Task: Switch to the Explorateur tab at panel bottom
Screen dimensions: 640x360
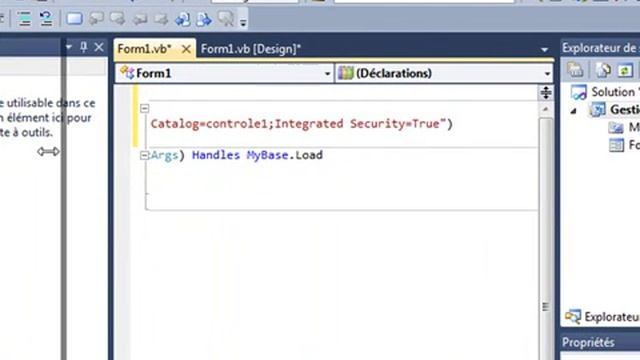Action: (x=602, y=317)
